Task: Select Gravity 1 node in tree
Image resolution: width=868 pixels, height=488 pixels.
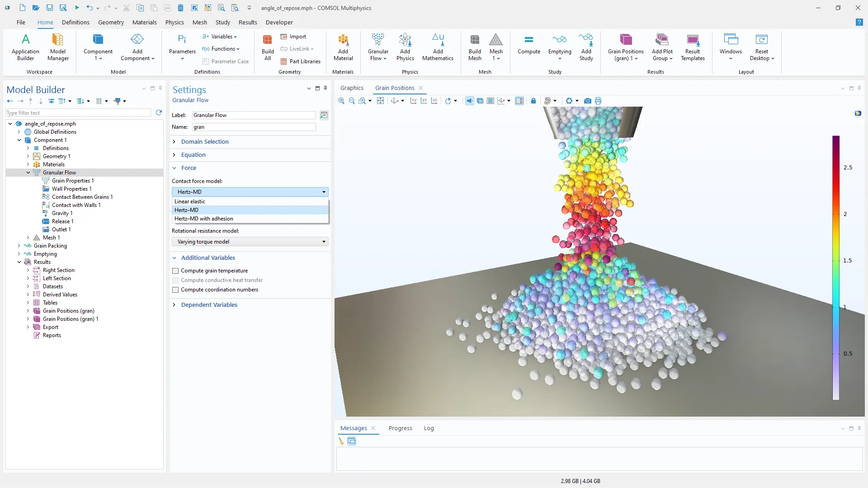Action: (62, 213)
